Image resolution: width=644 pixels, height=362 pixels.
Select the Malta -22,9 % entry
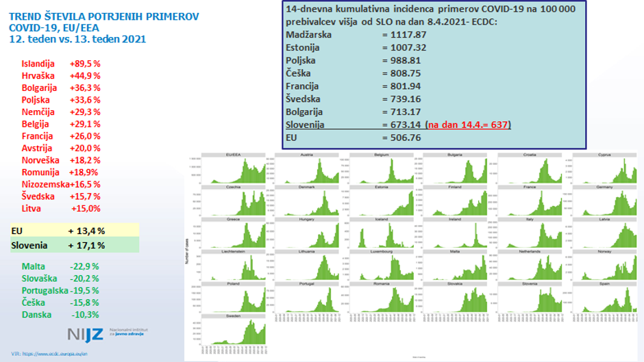pyautogui.click(x=61, y=266)
